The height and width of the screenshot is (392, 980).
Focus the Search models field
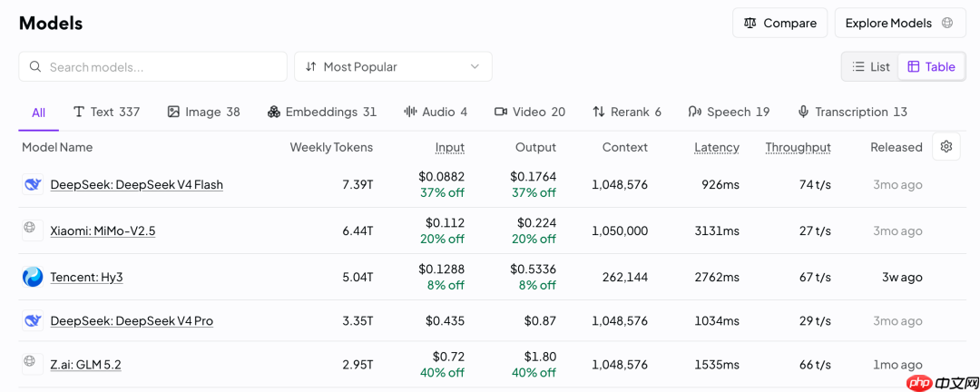pyautogui.click(x=153, y=67)
